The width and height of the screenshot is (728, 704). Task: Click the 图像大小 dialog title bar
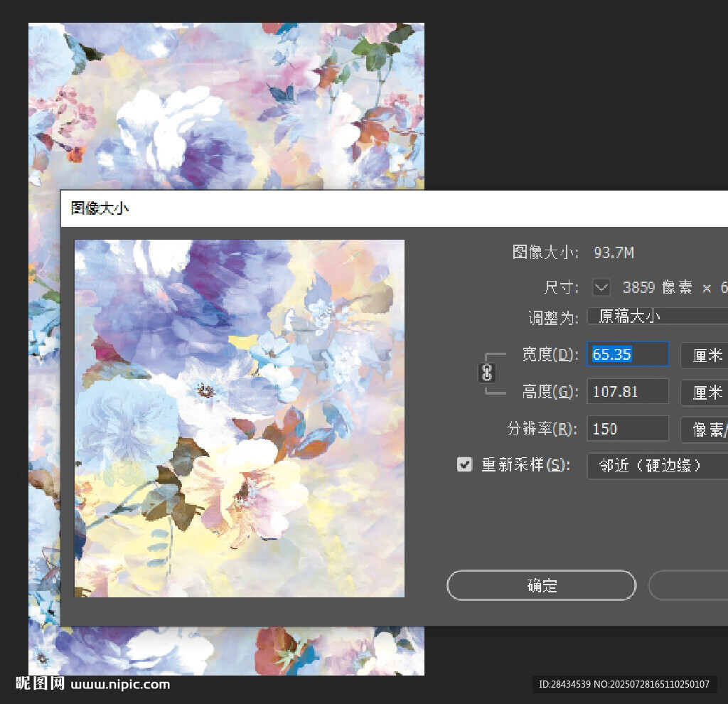(x=394, y=208)
